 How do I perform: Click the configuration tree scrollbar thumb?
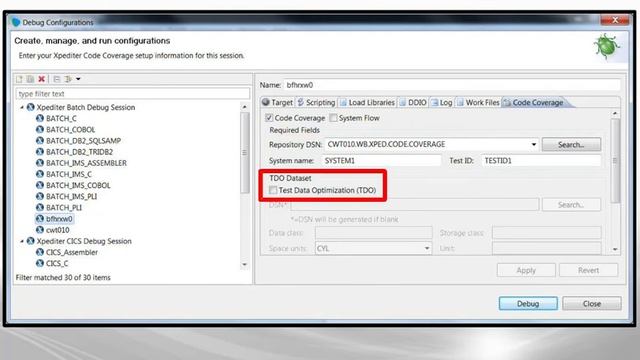click(x=244, y=153)
